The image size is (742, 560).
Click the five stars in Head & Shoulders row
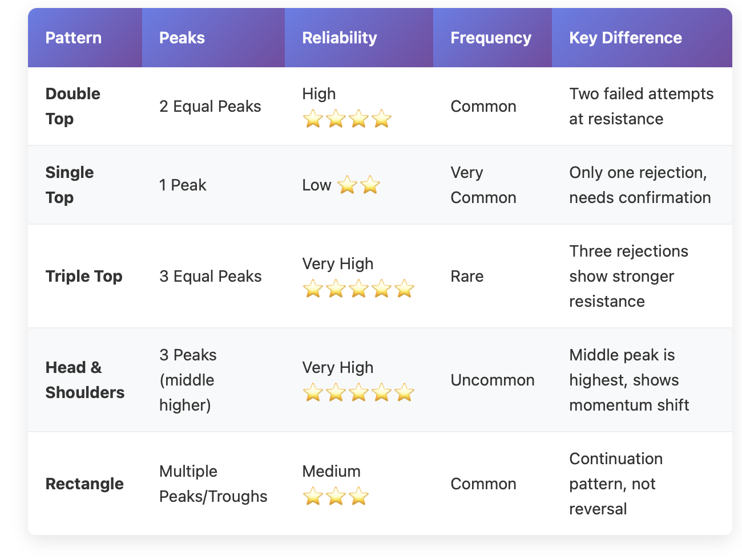click(x=358, y=393)
